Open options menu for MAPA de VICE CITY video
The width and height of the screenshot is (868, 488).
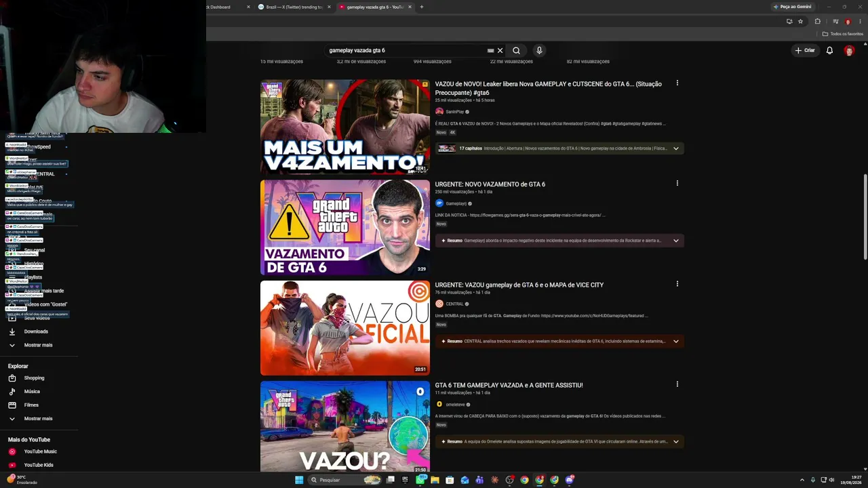point(677,284)
